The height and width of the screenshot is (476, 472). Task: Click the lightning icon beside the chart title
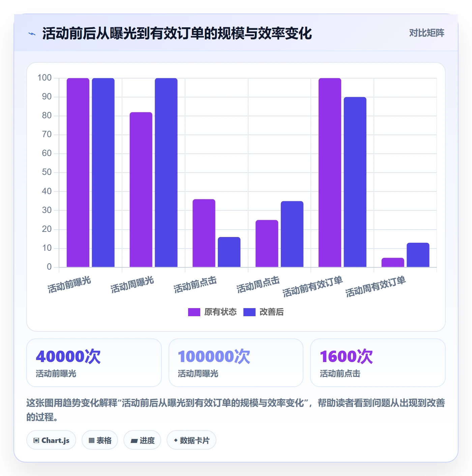point(32,34)
